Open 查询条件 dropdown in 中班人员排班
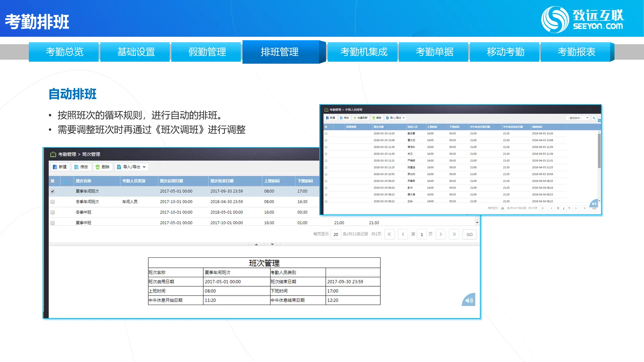 pyautogui.click(x=578, y=118)
